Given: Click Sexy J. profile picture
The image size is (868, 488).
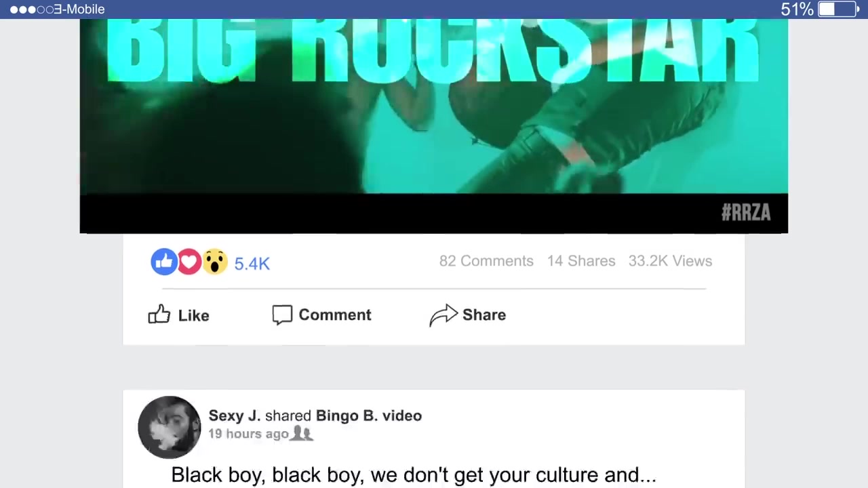Looking at the screenshot, I should pos(170,428).
